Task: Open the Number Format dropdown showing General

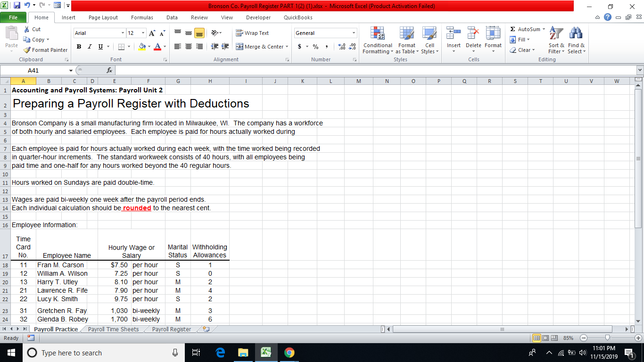Action: pyautogui.click(x=325, y=33)
